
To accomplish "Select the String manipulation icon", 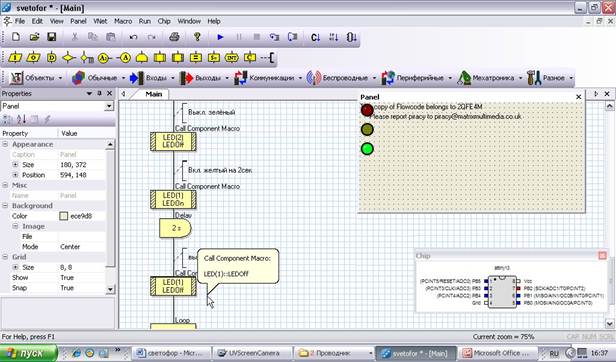I will coord(214,58).
